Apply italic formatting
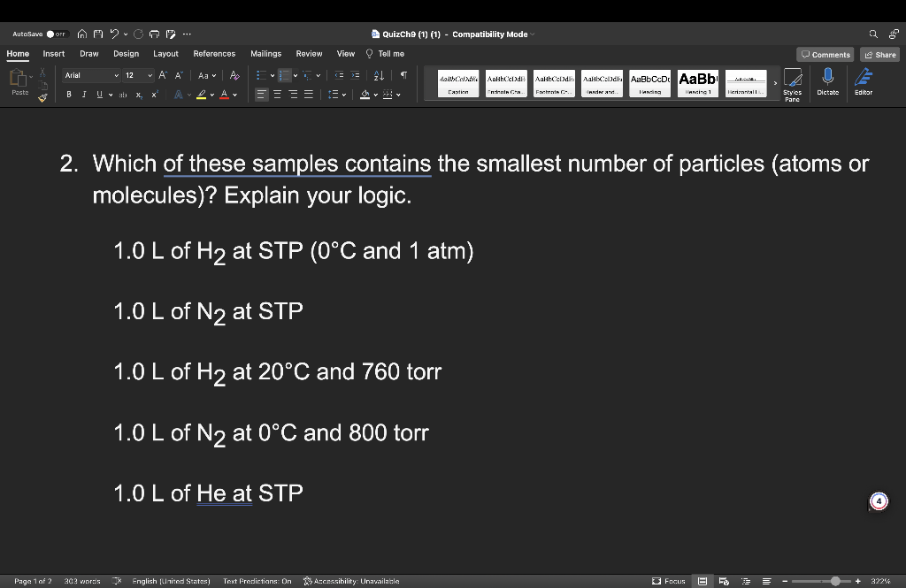The width and height of the screenshot is (906, 588). point(84,93)
